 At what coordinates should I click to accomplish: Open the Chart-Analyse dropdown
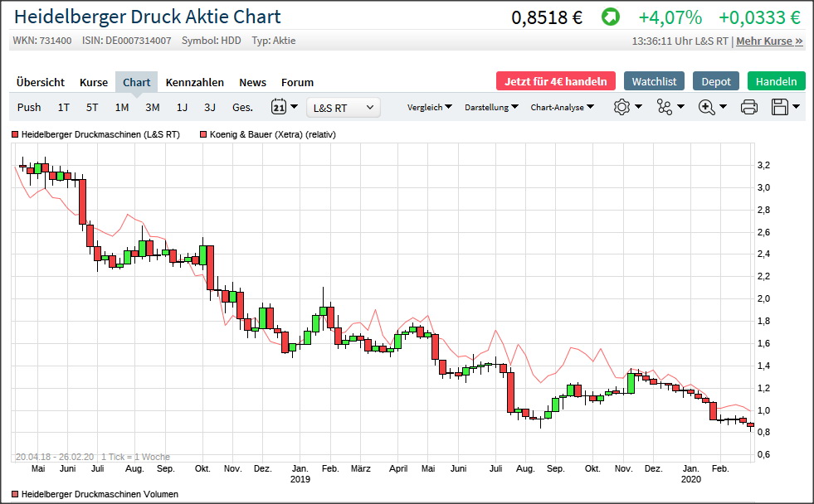tap(562, 107)
